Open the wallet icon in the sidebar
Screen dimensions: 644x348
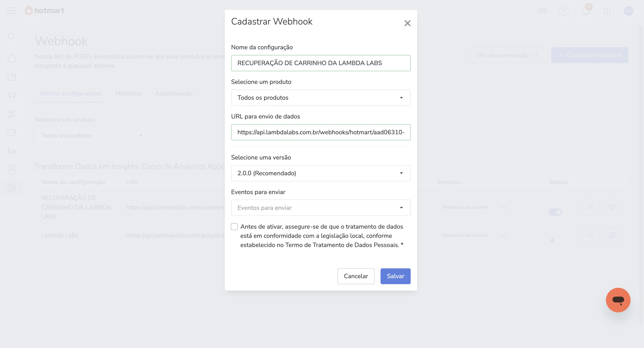coord(12,132)
